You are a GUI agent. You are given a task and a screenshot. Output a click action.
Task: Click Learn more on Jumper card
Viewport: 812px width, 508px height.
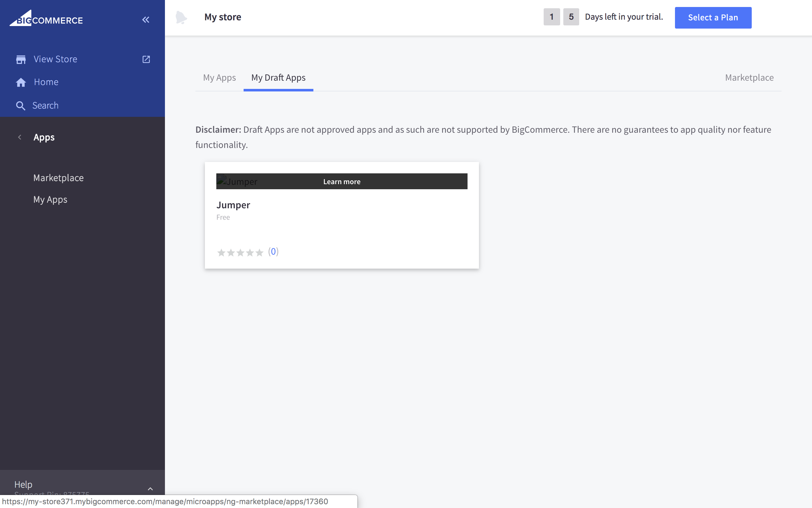pos(342,181)
